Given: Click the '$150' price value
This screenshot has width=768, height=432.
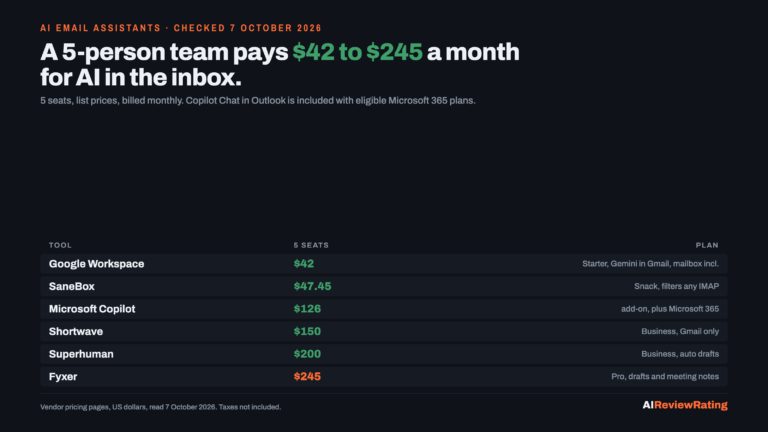Looking at the screenshot, I should pos(307,331).
